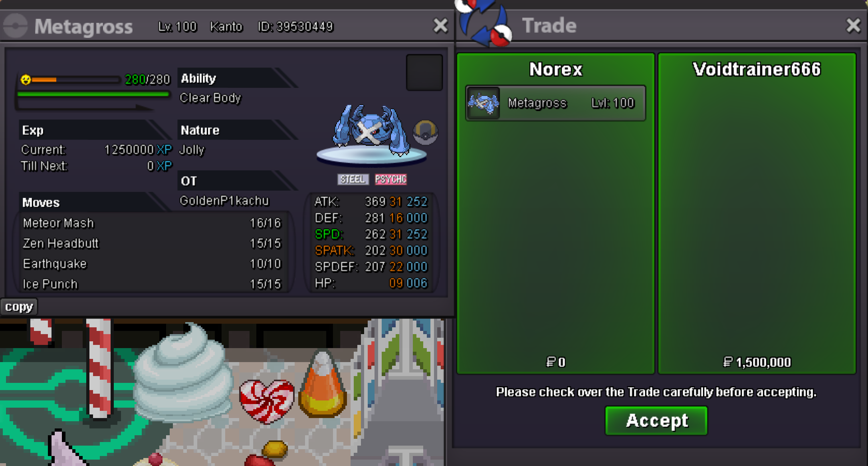Click the copy button

point(19,307)
